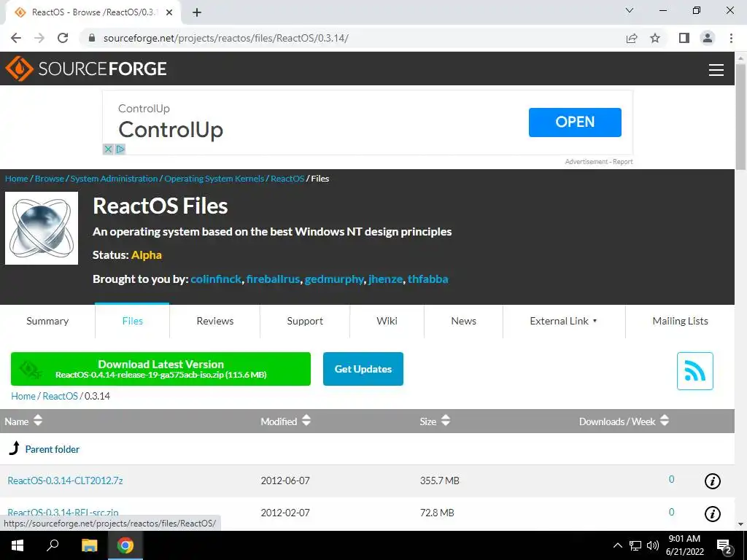Viewport: 747px width, 560px height.
Task: Click the RSS feed icon
Action: [694, 371]
